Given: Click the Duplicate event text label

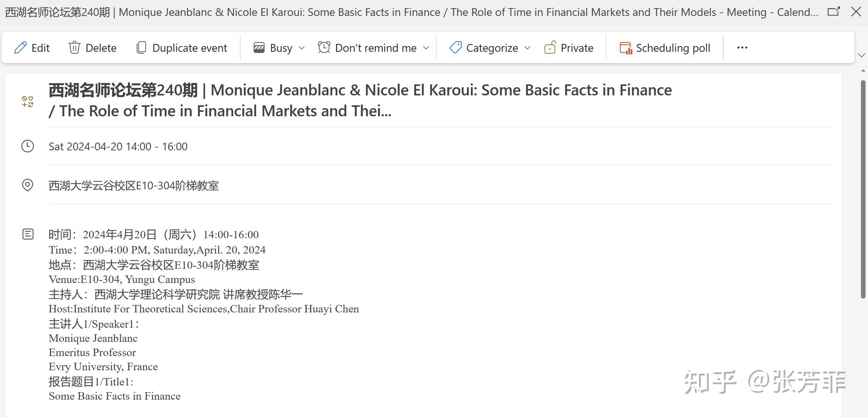Looking at the screenshot, I should (x=190, y=48).
